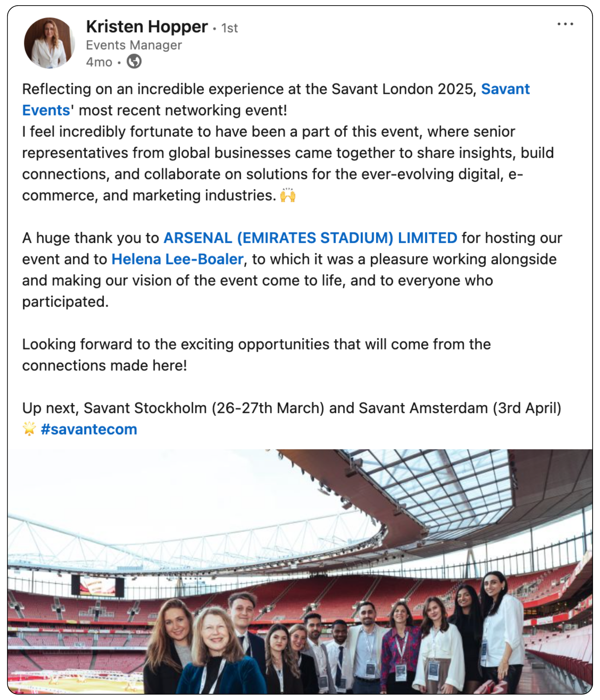The height and width of the screenshot is (700, 600).
Task: Visit Helena Lee-Boaler's profile link
Action: (x=177, y=259)
